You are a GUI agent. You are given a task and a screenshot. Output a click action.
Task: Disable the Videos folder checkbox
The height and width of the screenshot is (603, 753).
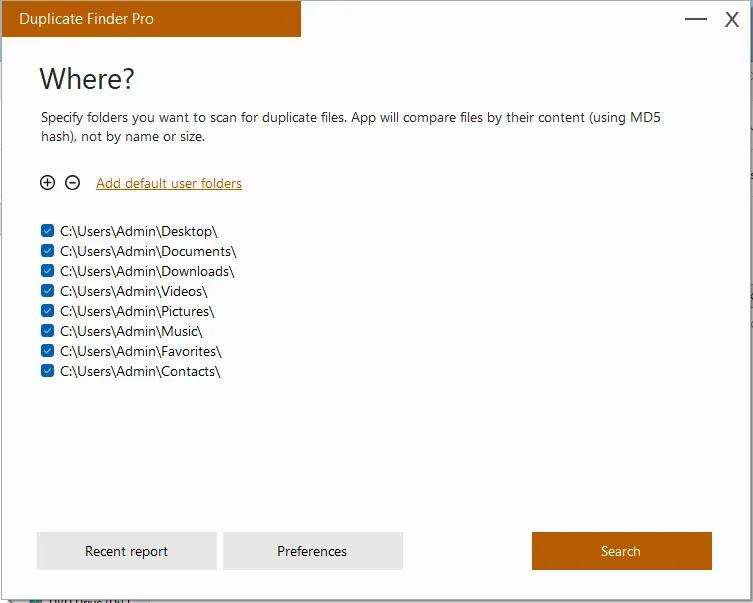pyautogui.click(x=47, y=291)
